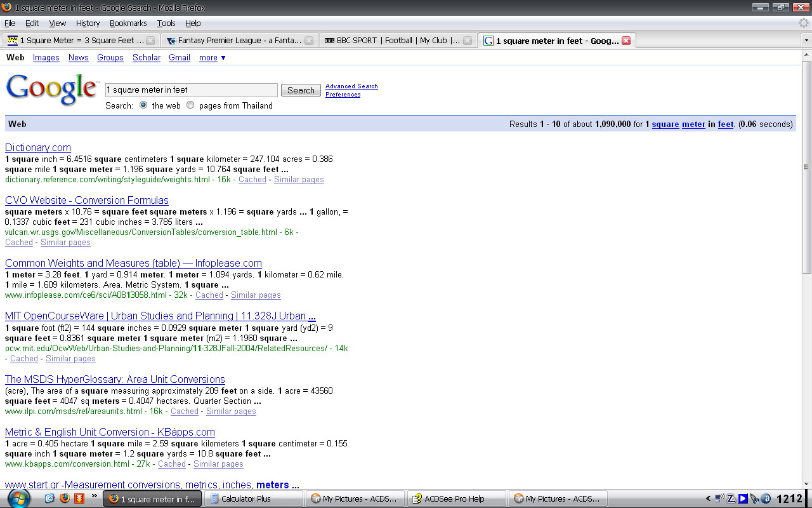Launch Firefox from the quick launch bar
812x508 pixels.
[64, 498]
